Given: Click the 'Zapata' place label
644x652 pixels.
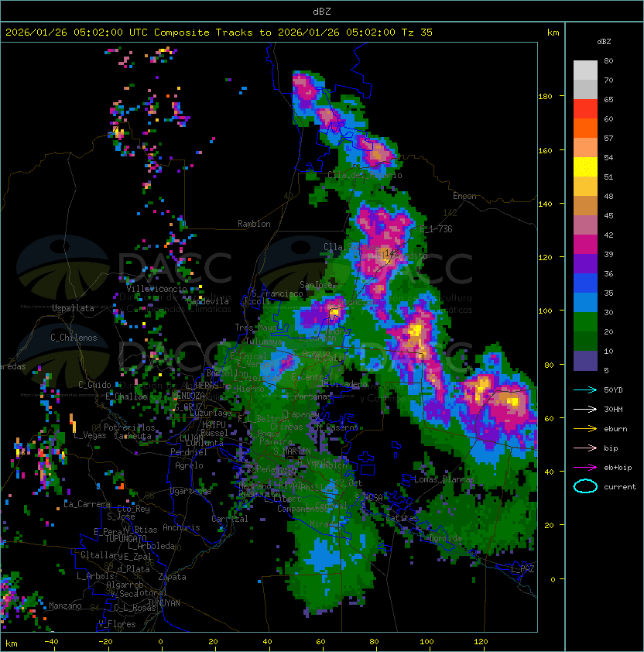Looking at the screenshot, I should 172,577.
